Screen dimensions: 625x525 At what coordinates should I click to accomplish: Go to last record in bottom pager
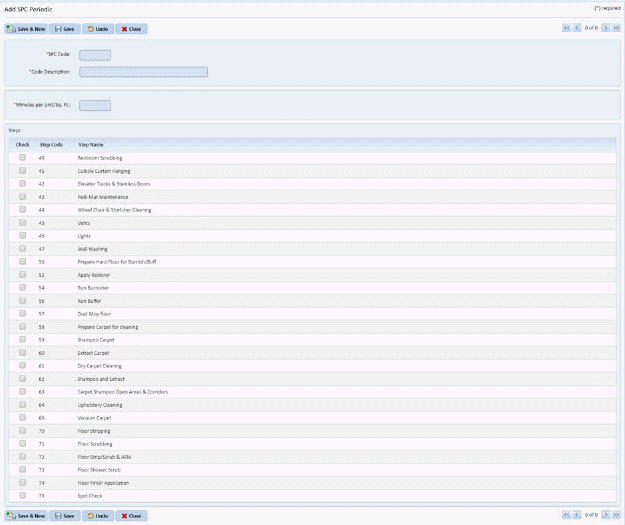pyautogui.click(x=616, y=515)
